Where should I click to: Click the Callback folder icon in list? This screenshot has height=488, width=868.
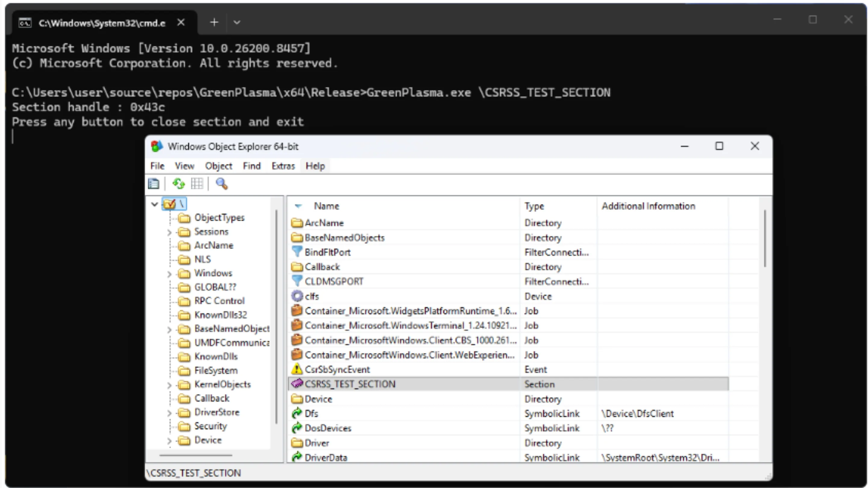297,267
